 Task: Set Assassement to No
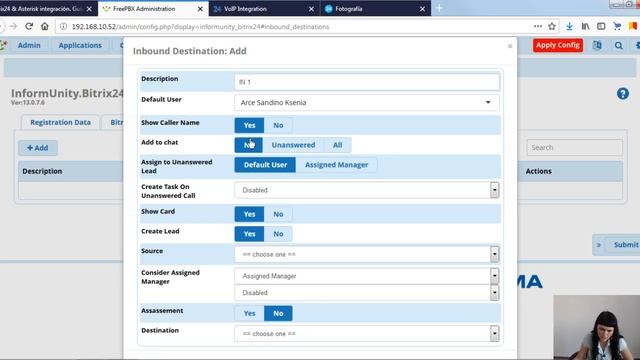[278, 313]
